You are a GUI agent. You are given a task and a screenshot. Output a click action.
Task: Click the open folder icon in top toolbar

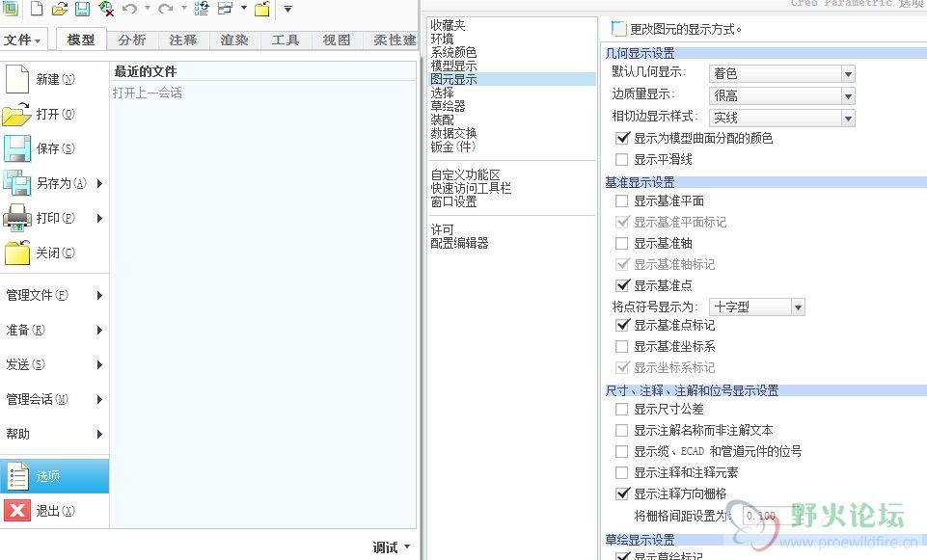(x=59, y=9)
